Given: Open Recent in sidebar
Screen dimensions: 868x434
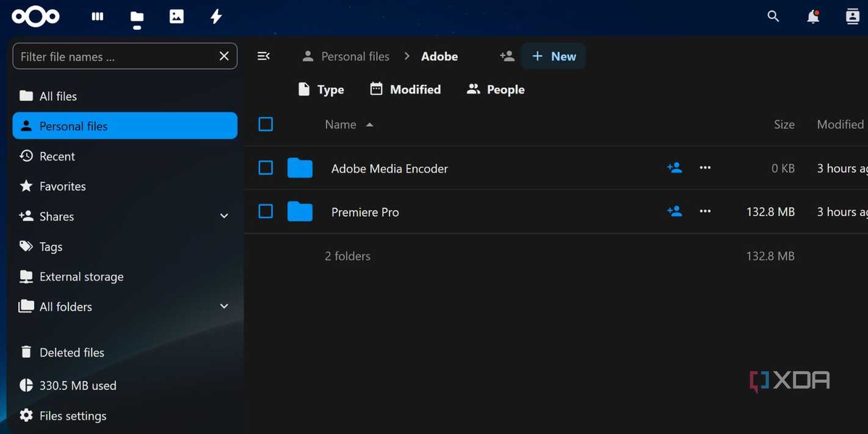Looking at the screenshot, I should click(125, 156).
